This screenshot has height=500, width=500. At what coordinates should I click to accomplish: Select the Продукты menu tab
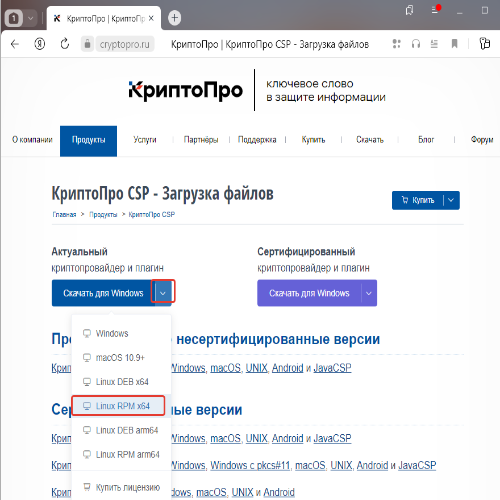(88, 141)
